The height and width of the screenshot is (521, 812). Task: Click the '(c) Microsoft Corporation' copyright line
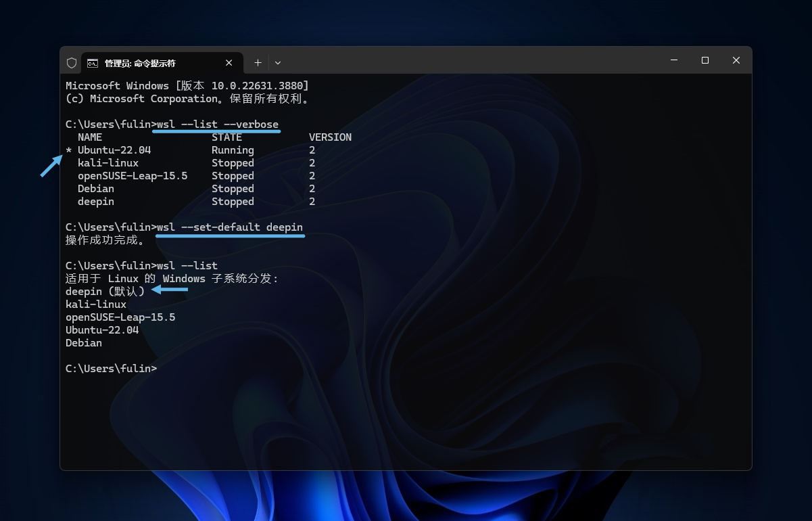coord(189,99)
